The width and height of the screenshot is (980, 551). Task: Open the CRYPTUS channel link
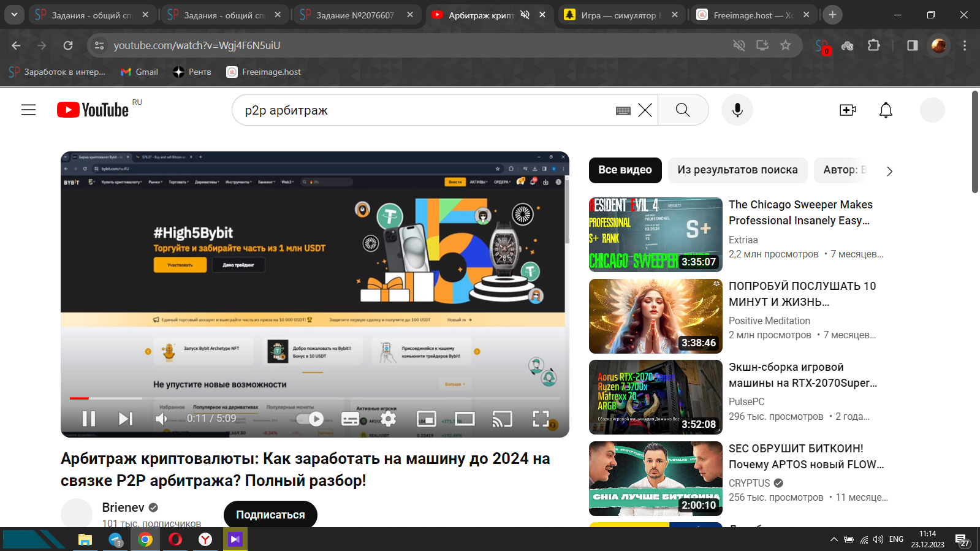pos(750,483)
